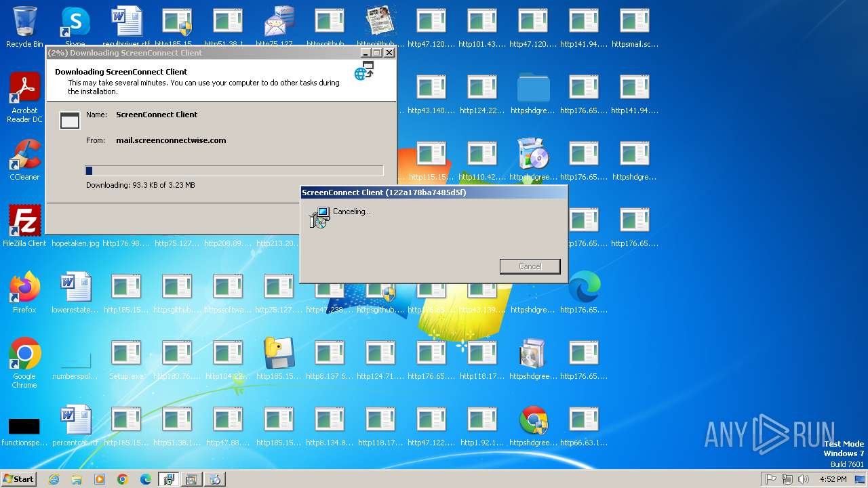This screenshot has height=488, width=868.
Task: Select the Setup.exe desktop icon
Action: [x=126, y=359]
